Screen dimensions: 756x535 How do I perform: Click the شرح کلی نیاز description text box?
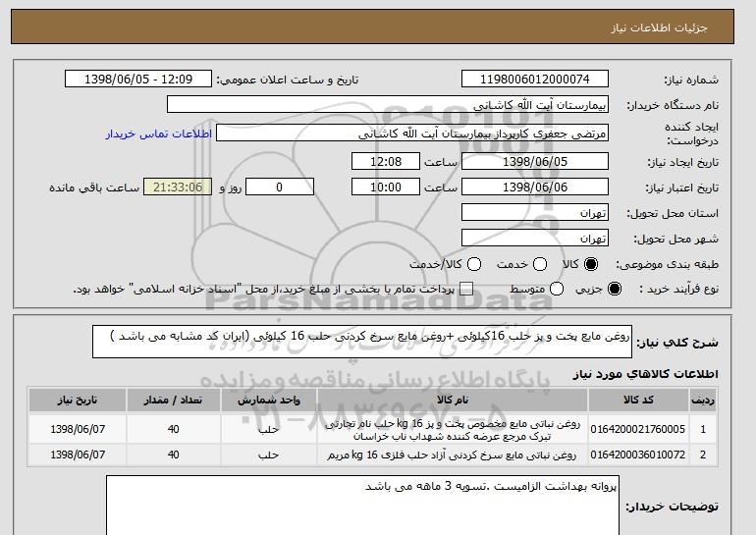[x=362, y=342]
